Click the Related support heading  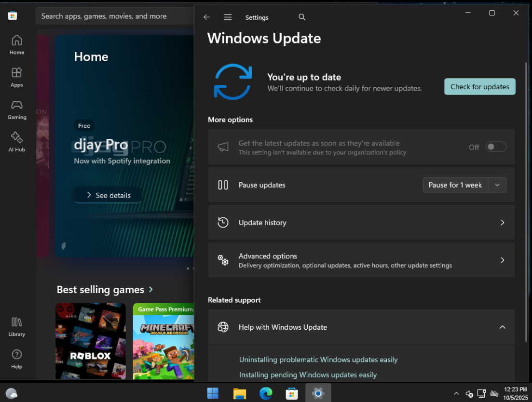click(234, 300)
